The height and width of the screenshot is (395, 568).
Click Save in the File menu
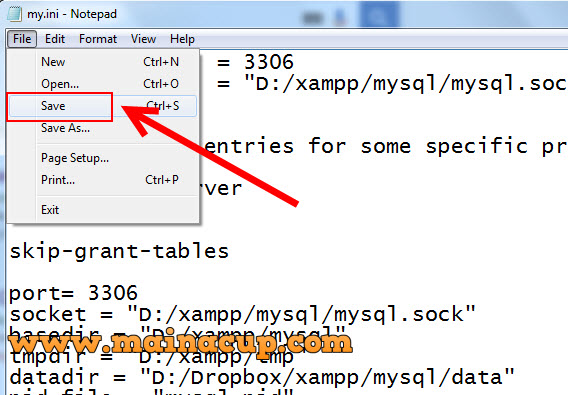[x=103, y=106]
